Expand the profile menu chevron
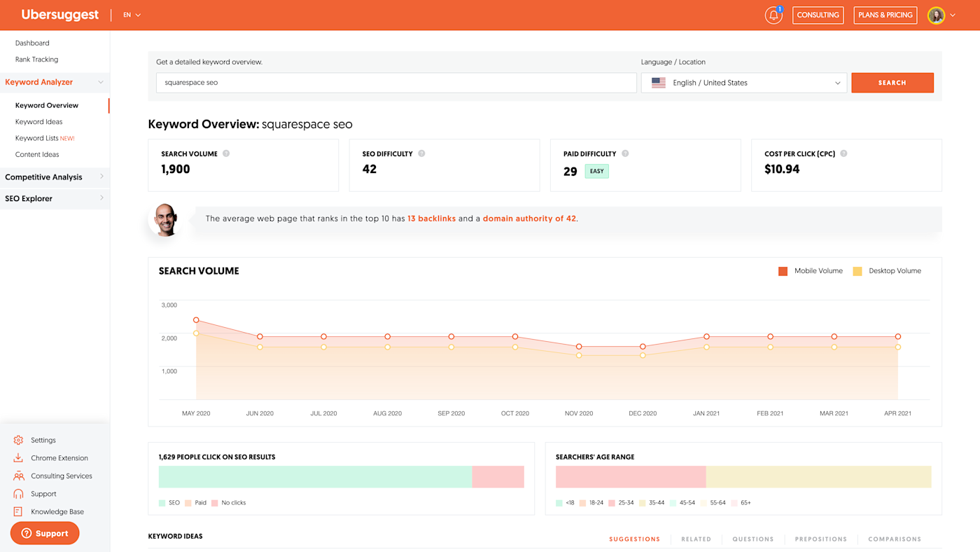 [x=952, y=15]
